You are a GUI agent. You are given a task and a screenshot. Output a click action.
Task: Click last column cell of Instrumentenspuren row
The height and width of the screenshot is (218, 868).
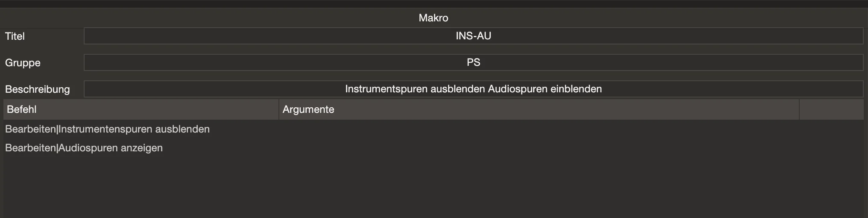(x=832, y=129)
